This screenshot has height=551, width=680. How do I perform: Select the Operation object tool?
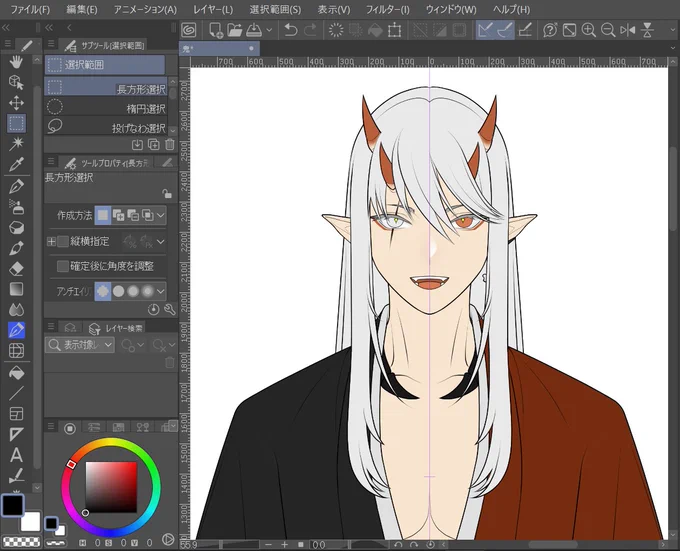(x=16, y=82)
